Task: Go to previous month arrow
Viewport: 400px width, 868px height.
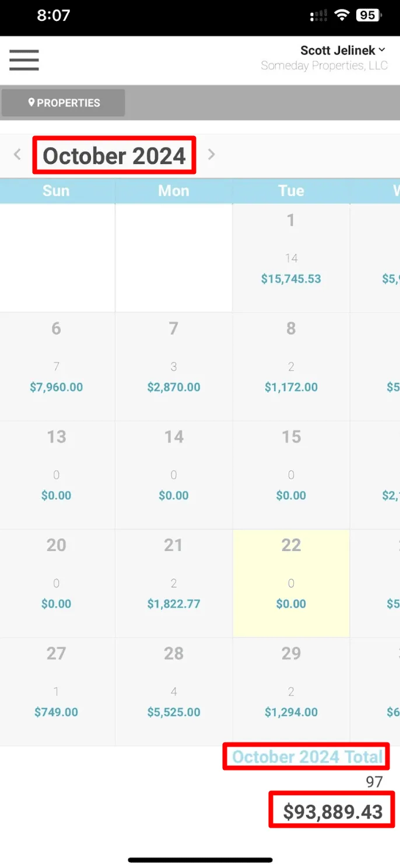Action: pos(17,155)
